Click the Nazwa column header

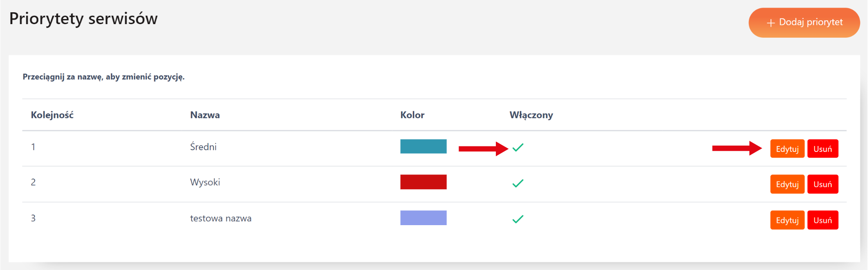205,115
